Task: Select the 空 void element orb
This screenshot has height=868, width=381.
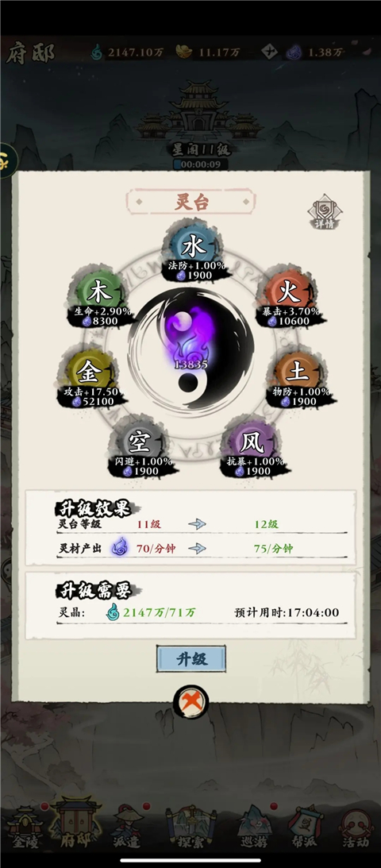Action: (x=140, y=443)
